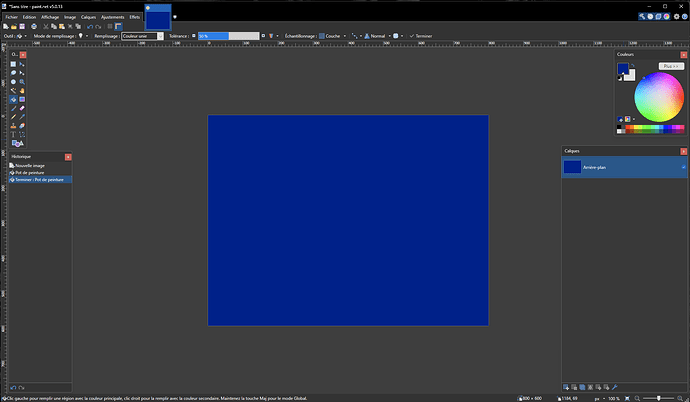Image resolution: width=690 pixels, height=402 pixels.
Task: Close the Historique panel
Action: tap(68, 157)
